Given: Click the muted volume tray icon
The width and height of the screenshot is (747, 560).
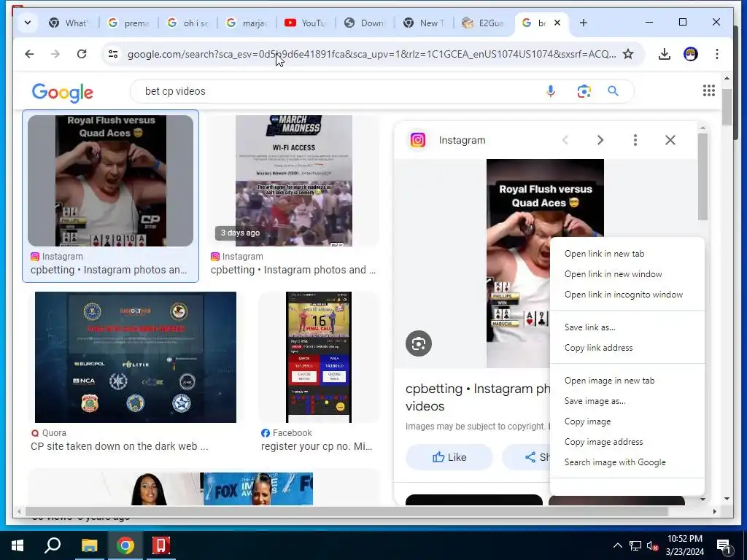Looking at the screenshot, I should tap(652, 545).
